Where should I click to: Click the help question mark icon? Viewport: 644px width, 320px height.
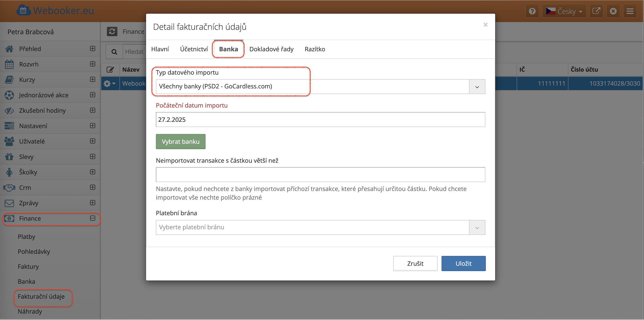click(x=532, y=11)
